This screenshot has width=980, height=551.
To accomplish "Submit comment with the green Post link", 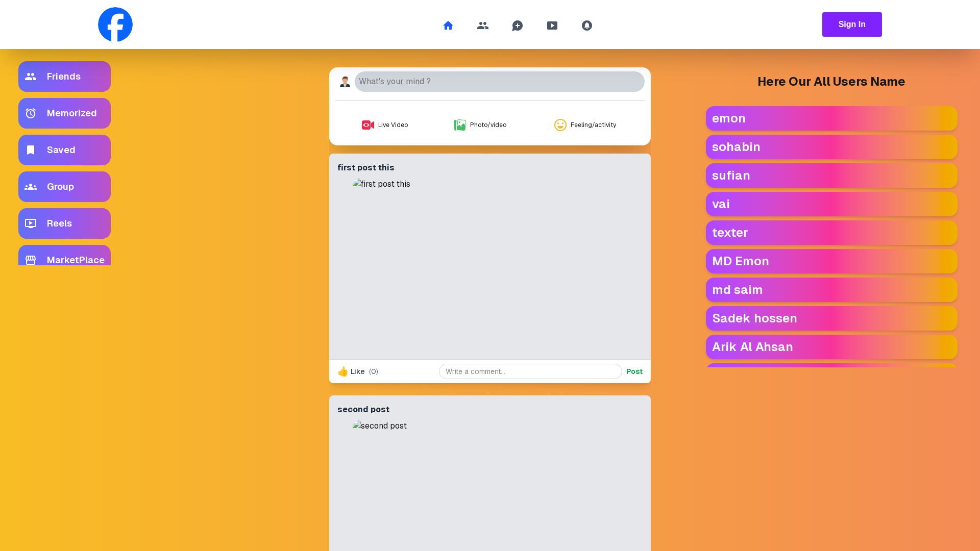I will (634, 371).
